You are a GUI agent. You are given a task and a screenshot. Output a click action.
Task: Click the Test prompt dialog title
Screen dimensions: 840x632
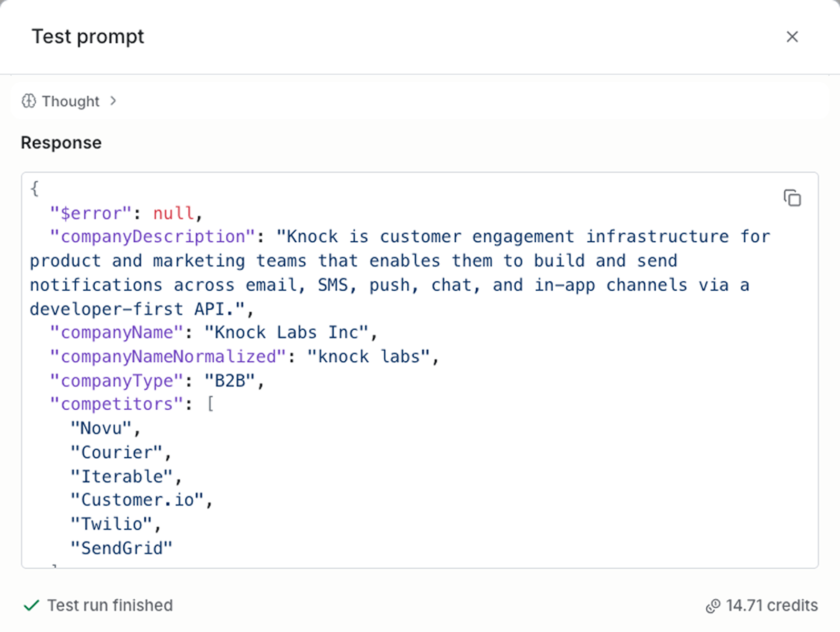pos(88,37)
